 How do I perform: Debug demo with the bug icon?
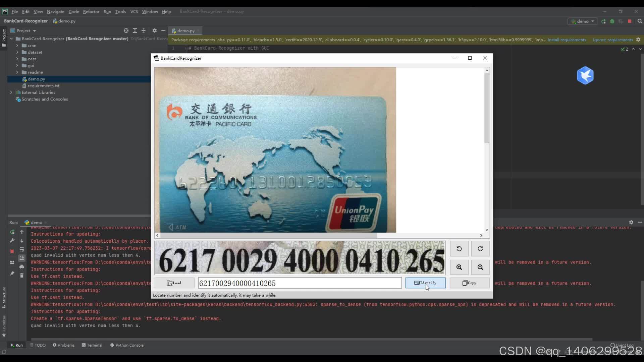coord(612,21)
